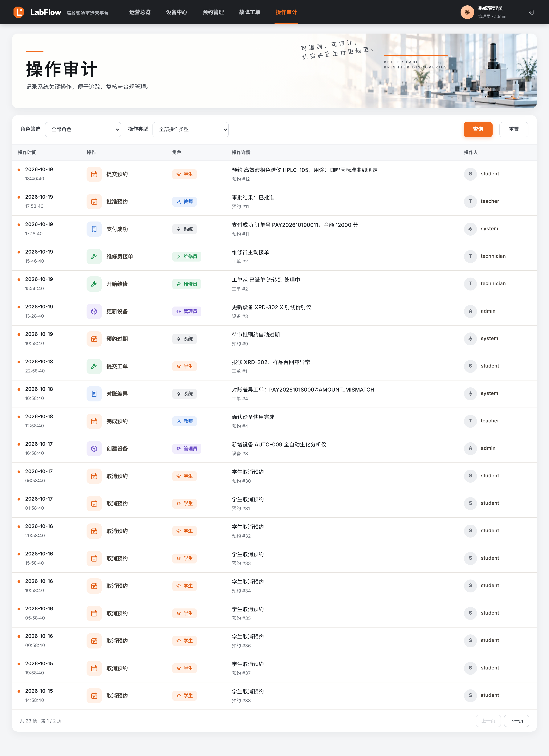This screenshot has height=756, width=549.
Task: Click cube icon in 创建设备 row
Action: [94, 449]
